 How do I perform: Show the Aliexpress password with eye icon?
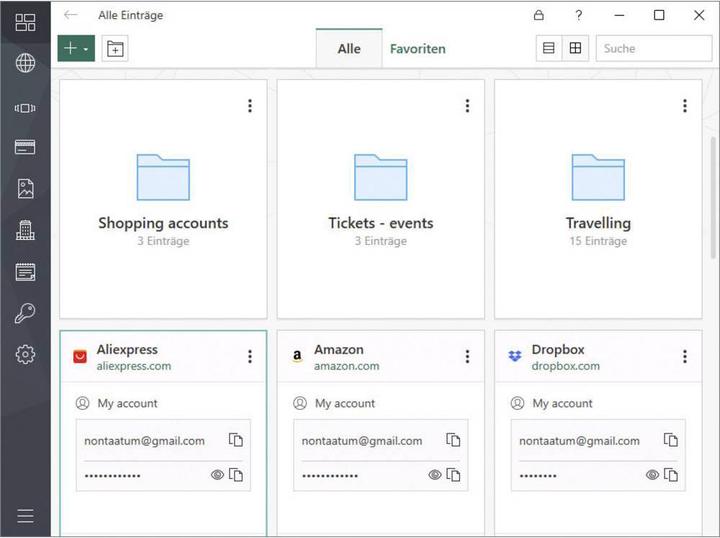pyautogui.click(x=217, y=475)
